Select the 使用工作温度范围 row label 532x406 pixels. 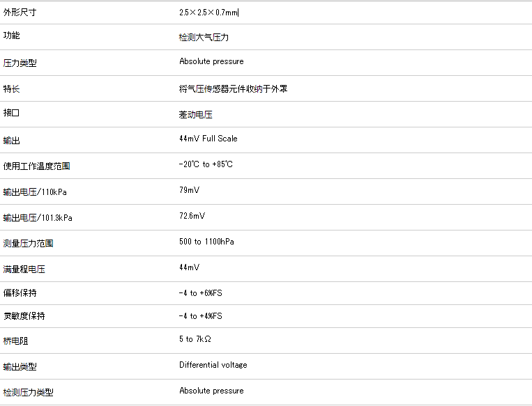[x=37, y=166]
